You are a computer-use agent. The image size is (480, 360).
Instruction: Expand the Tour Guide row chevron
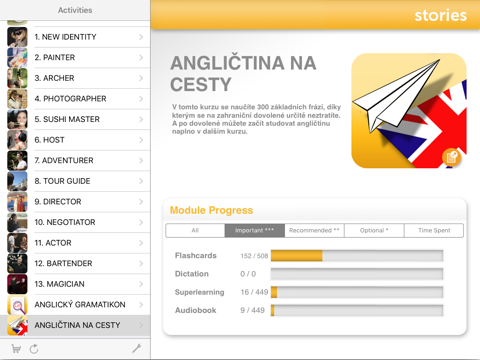[x=141, y=181]
